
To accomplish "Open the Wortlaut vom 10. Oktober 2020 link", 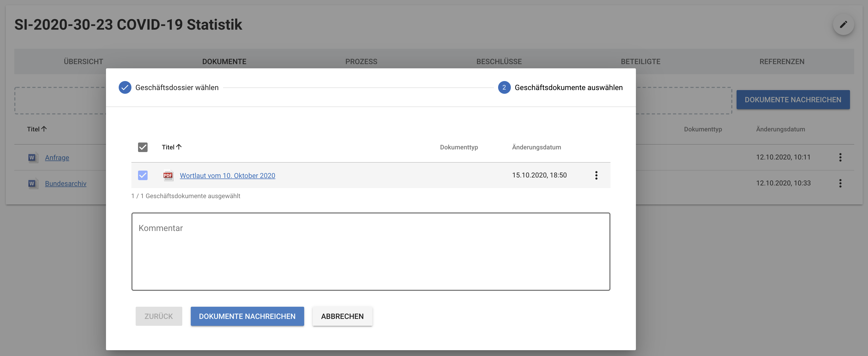I will (227, 175).
